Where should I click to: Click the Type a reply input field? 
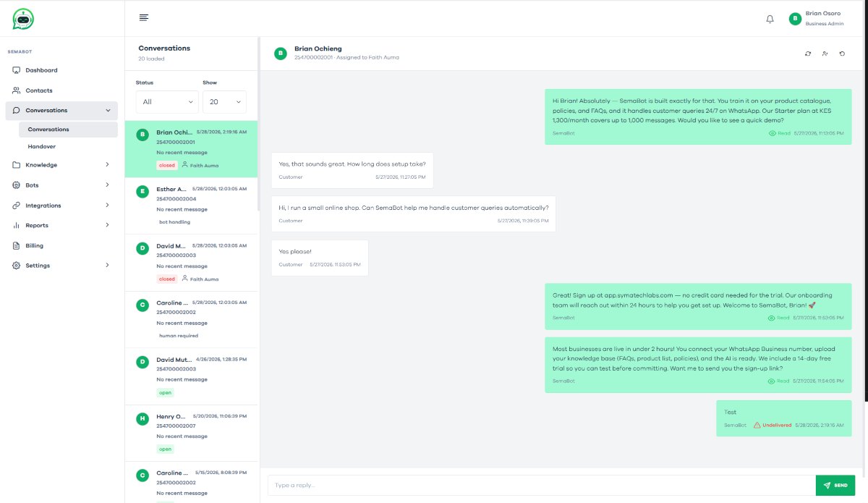(x=541, y=485)
